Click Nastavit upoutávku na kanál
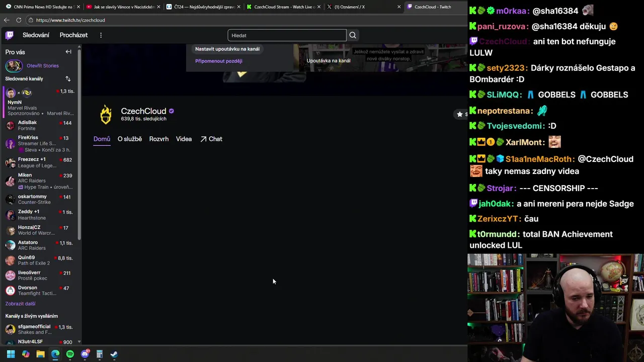Viewport: 644px width, 362px height. click(x=227, y=49)
